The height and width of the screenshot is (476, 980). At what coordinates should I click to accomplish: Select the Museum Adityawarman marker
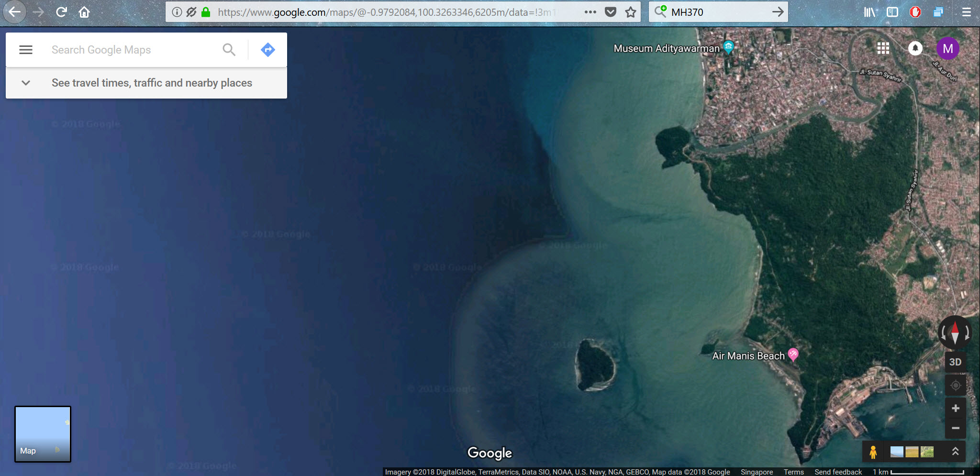pos(728,46)
